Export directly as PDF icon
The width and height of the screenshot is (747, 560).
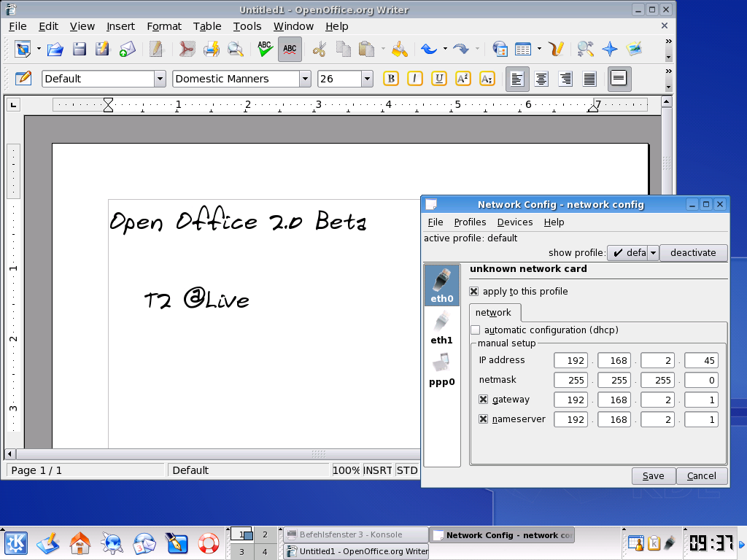[x=187, y=49]
